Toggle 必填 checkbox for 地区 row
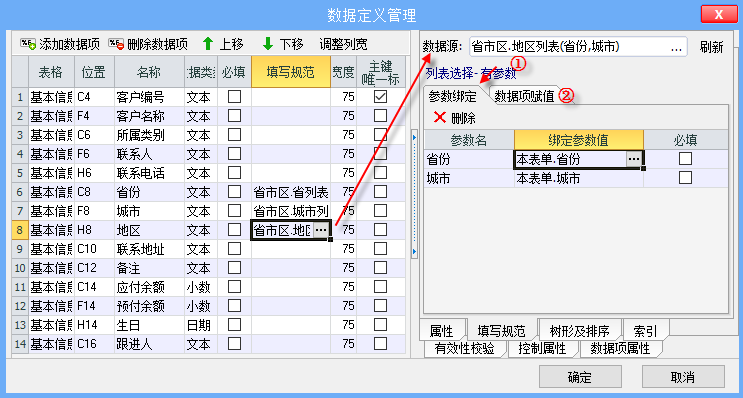The height and width of the screenshot is (398, 743). tap(234, 230)
